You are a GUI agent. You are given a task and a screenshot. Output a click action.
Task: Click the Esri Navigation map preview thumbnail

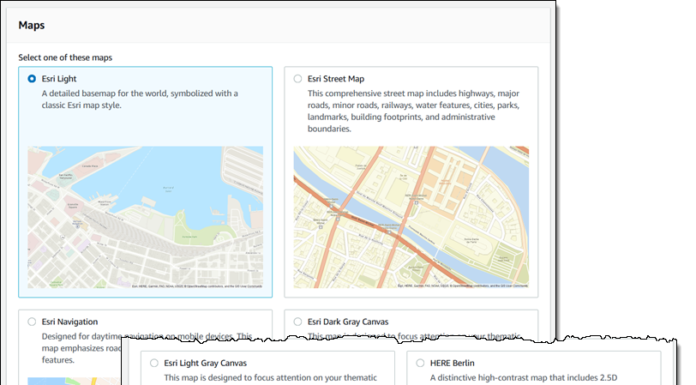[74, 381]
